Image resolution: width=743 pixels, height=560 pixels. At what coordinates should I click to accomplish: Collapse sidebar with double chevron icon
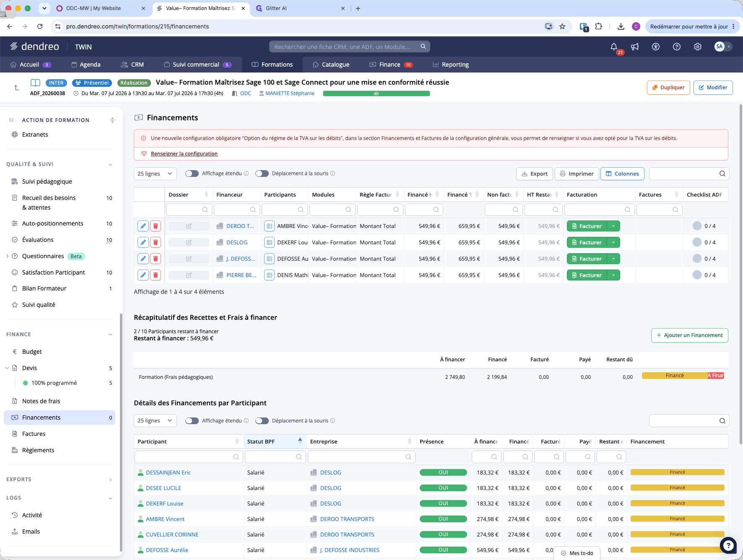11,120
